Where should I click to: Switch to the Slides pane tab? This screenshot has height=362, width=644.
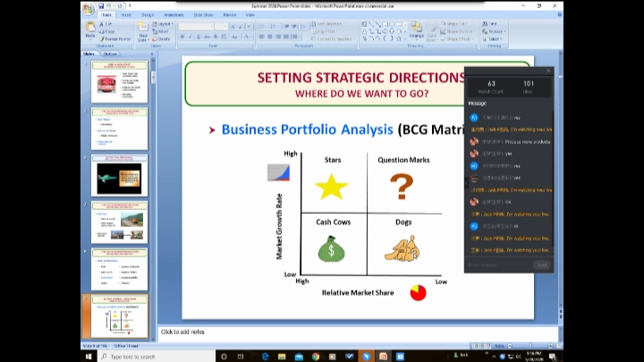[89, 54]
